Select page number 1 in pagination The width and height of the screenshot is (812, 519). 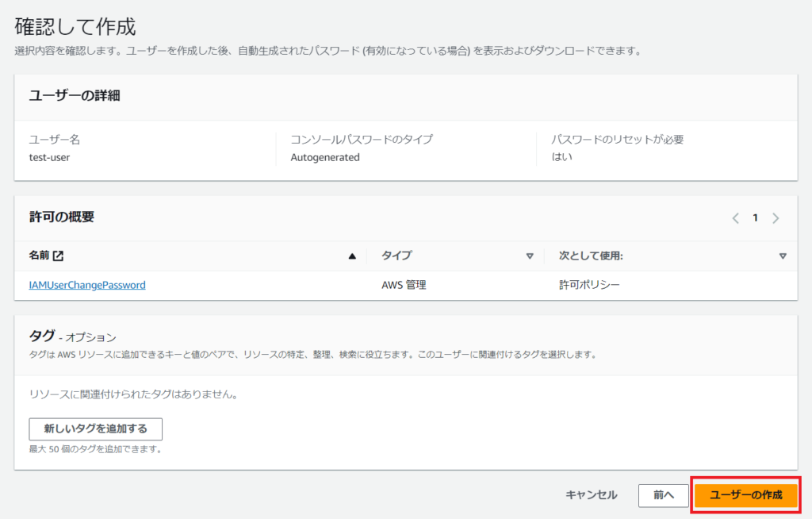pyautogui.click(x=756, y=218)
